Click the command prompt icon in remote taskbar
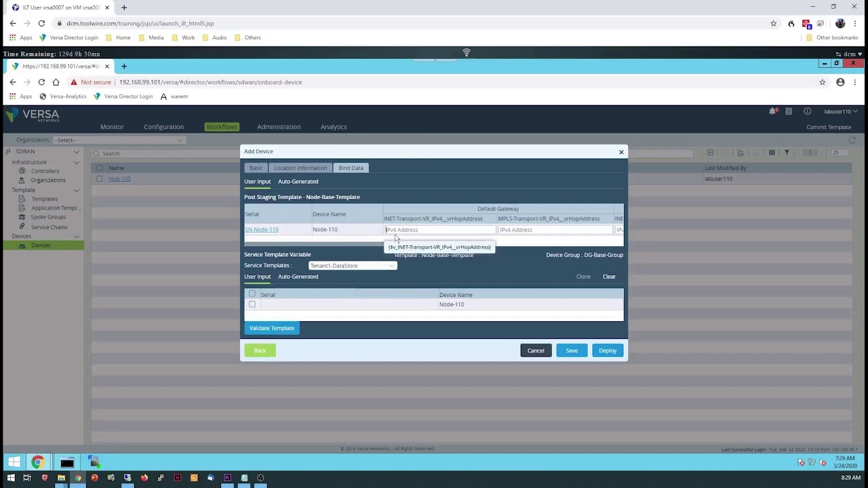The image size is (868, 488). 66,462
